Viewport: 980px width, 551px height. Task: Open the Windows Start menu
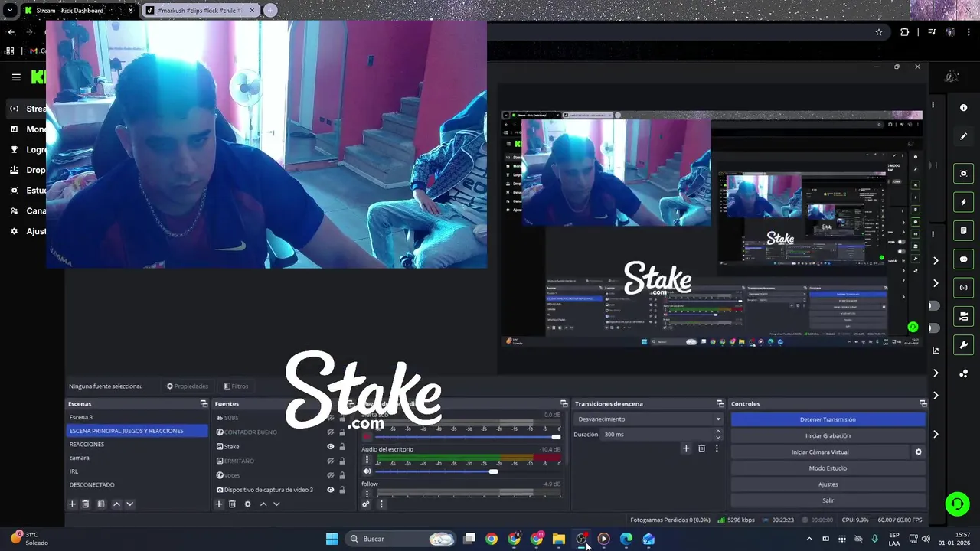332,539
